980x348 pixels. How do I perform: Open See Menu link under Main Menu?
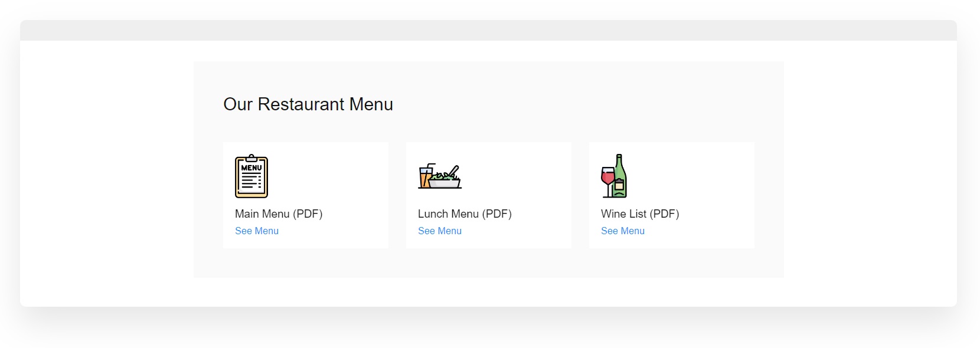point(257,231)
